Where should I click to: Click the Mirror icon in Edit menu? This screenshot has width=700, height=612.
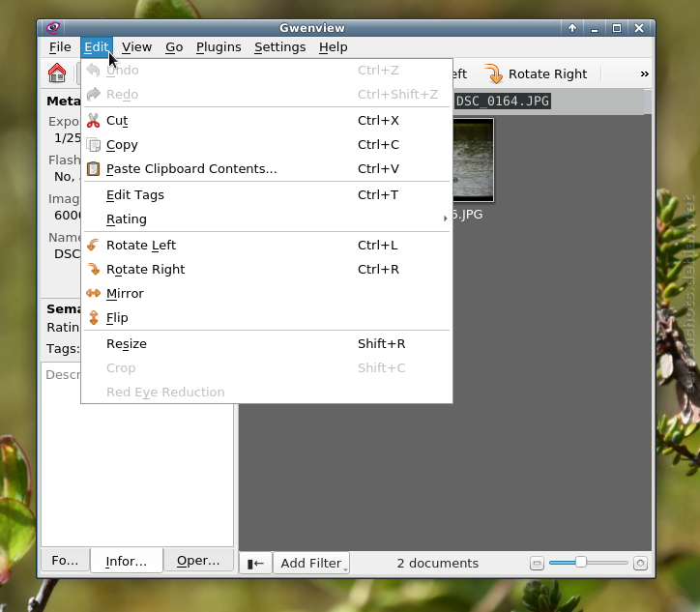click(94, 293)
